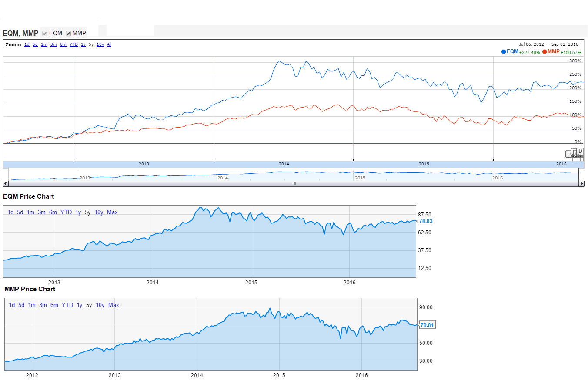Click the 300% axis label on comparison chart
The width and height of the screenshot is (588, 381).
coord(575,61)
